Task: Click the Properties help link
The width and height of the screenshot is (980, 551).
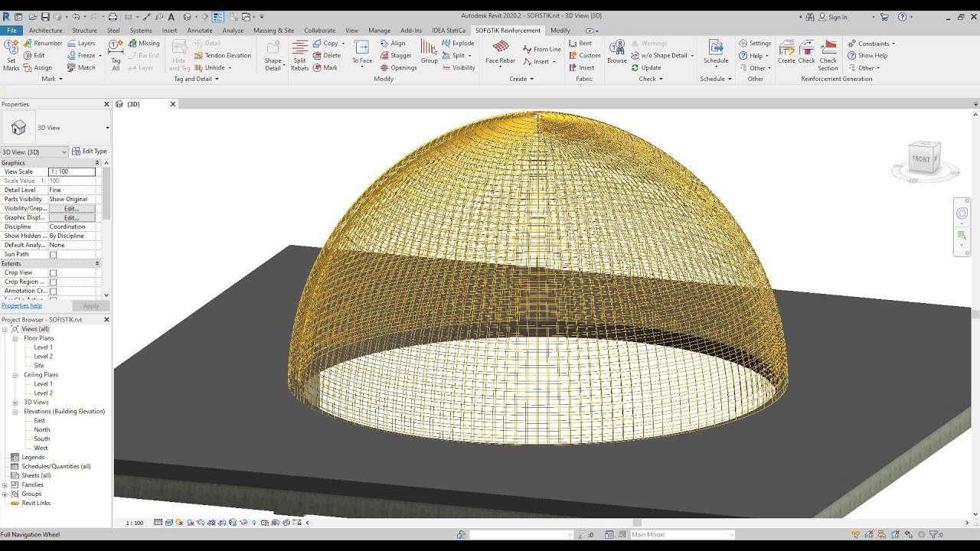Action: [x=21, y=305]
